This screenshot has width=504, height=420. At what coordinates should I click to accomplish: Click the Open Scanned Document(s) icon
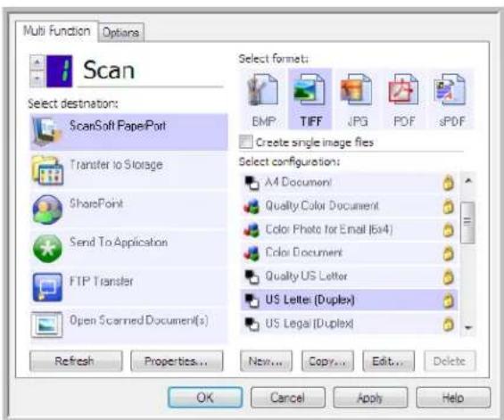click(x=46, y=325)
